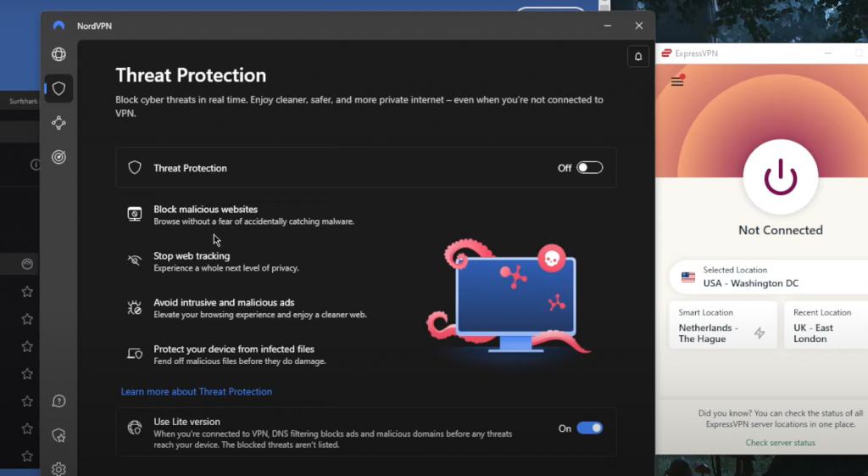Minimize the ExpressVPN window

click(x=827, y=53)
